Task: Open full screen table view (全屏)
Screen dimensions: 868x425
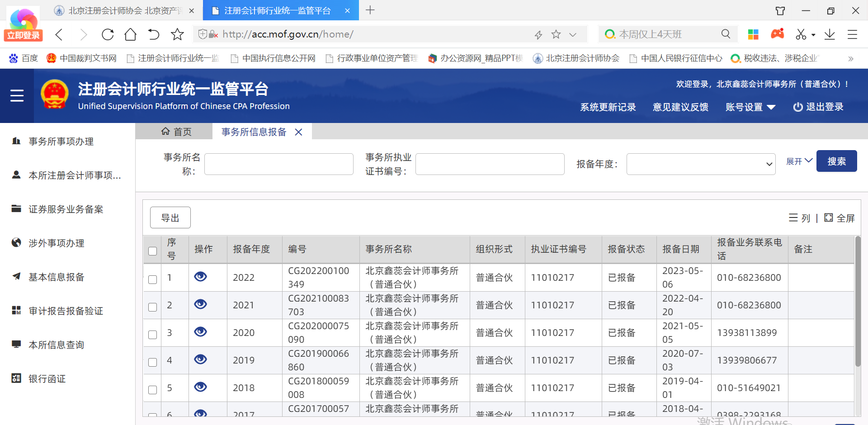Action: click(x=840, y=218)
